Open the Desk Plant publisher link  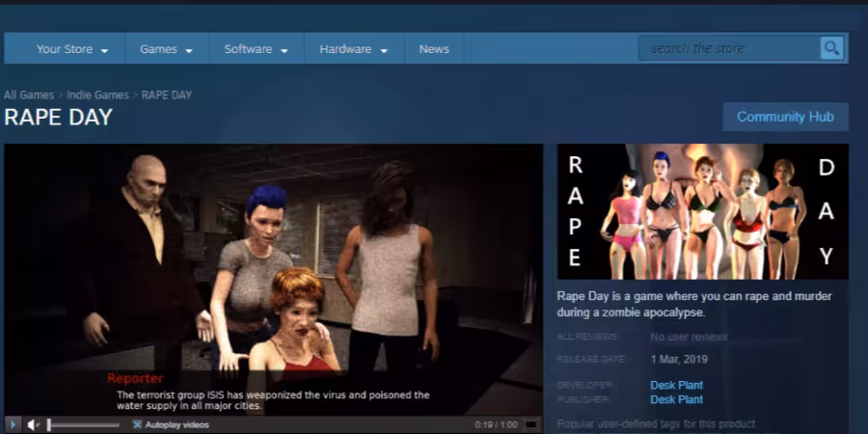coord(676,399)
